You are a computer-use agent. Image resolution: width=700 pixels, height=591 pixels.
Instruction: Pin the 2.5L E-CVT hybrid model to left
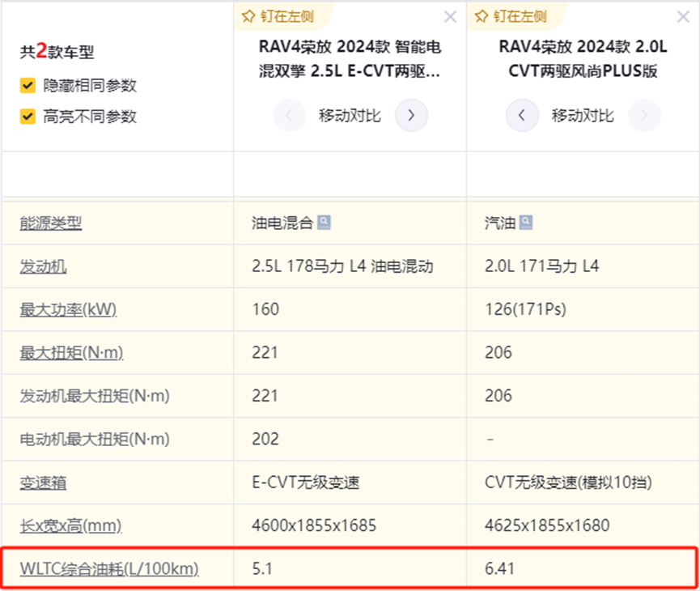tap(278, 16)
